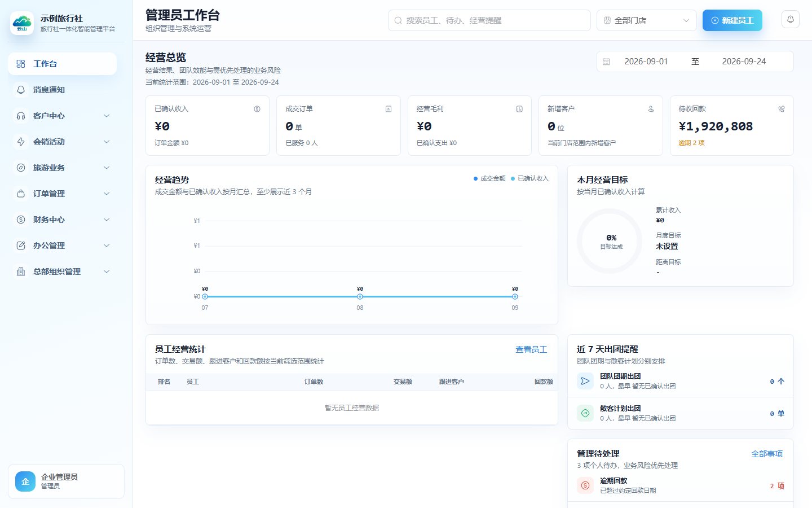Screen dimensions: 812x508
Task: Toggle the 成交金额 legend series
Action: click(x=489, y=178)
